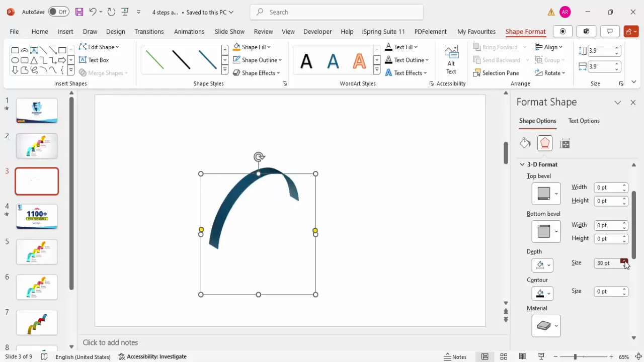Select slide 4 thumbnail
Viewport: 644px width, 362px height.
pyautogui.click(x=37, y=217)
